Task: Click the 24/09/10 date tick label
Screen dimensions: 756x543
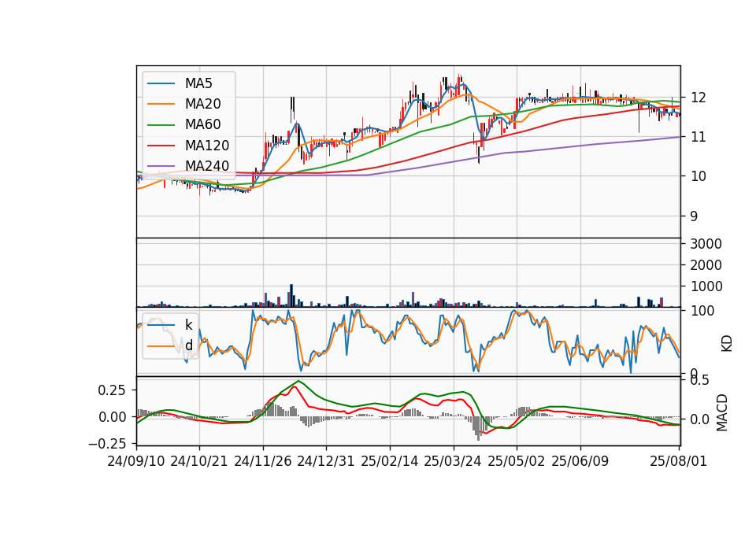Action: point(136,461)
